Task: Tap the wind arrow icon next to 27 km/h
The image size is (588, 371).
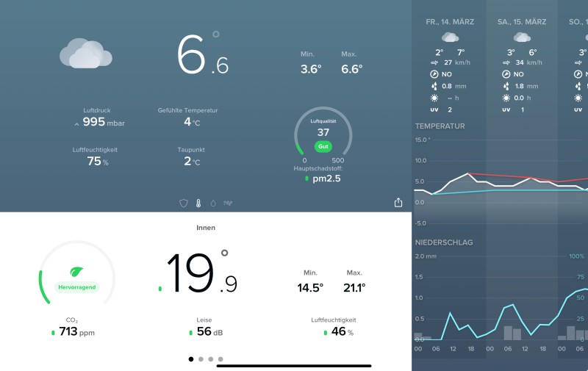Action: click(x=434, y=62)
